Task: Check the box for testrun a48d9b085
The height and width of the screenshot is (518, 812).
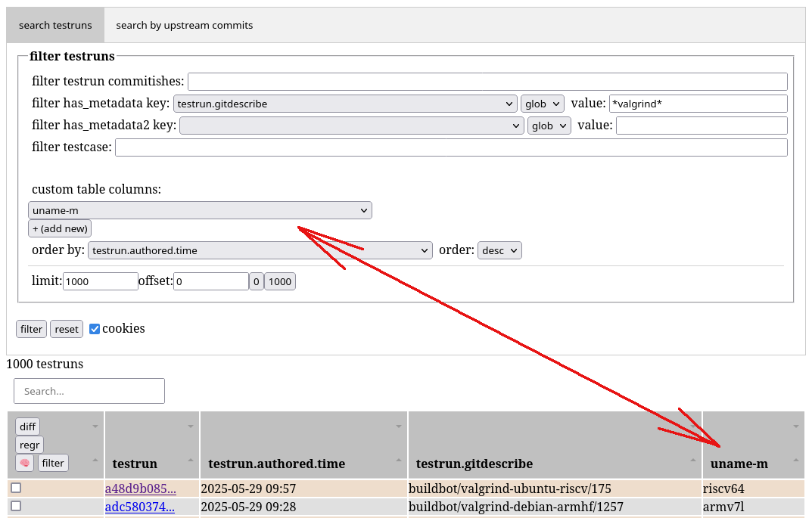Action: 16,489
